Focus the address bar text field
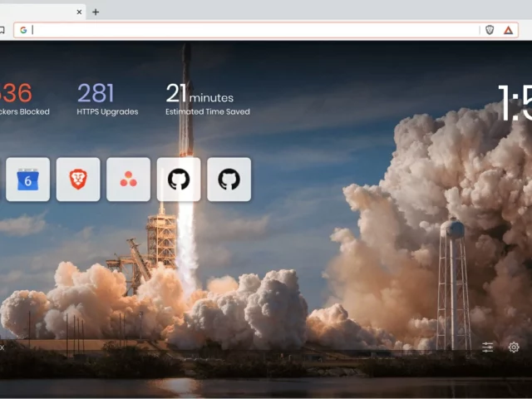The image size is (532, 399). coord(249,30)
